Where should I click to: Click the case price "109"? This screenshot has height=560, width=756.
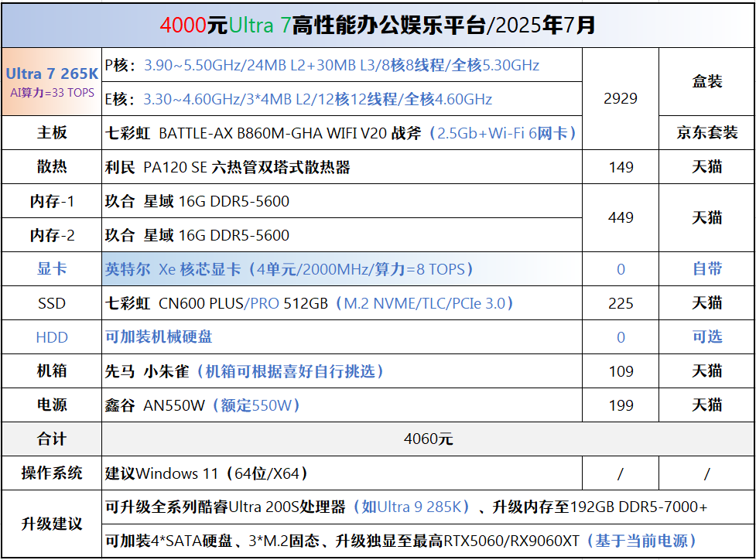pos(621,371)
